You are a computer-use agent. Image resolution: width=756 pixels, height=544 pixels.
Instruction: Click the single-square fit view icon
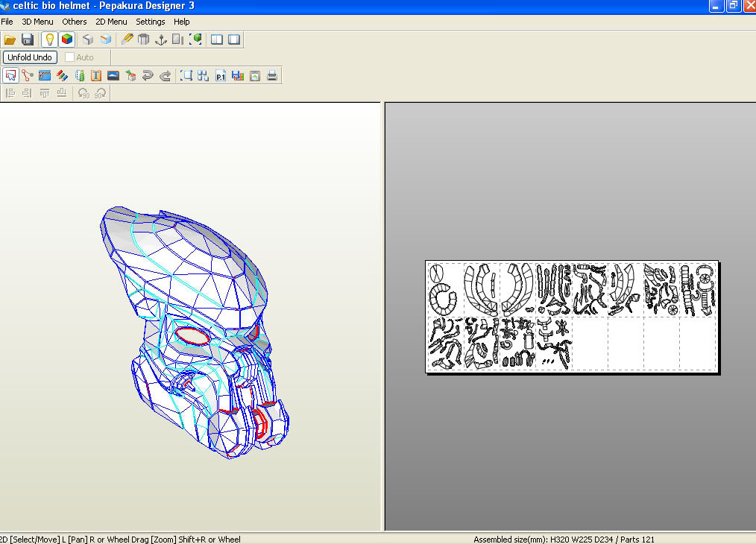pyautogui.click(x=186, y=76)
